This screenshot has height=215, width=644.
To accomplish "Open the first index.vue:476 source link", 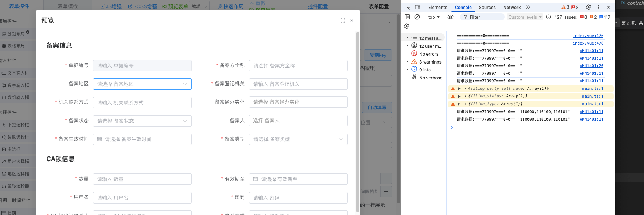I will 588,36.
